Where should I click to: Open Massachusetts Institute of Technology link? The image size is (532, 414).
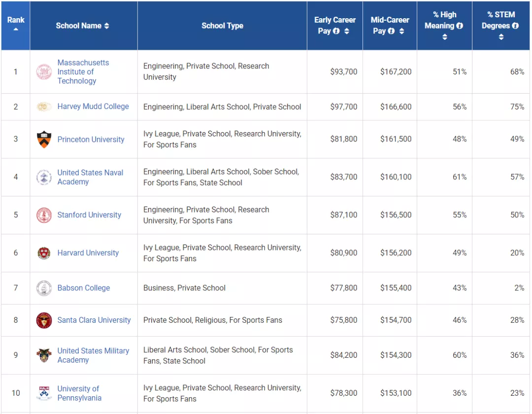pos(83,71)
